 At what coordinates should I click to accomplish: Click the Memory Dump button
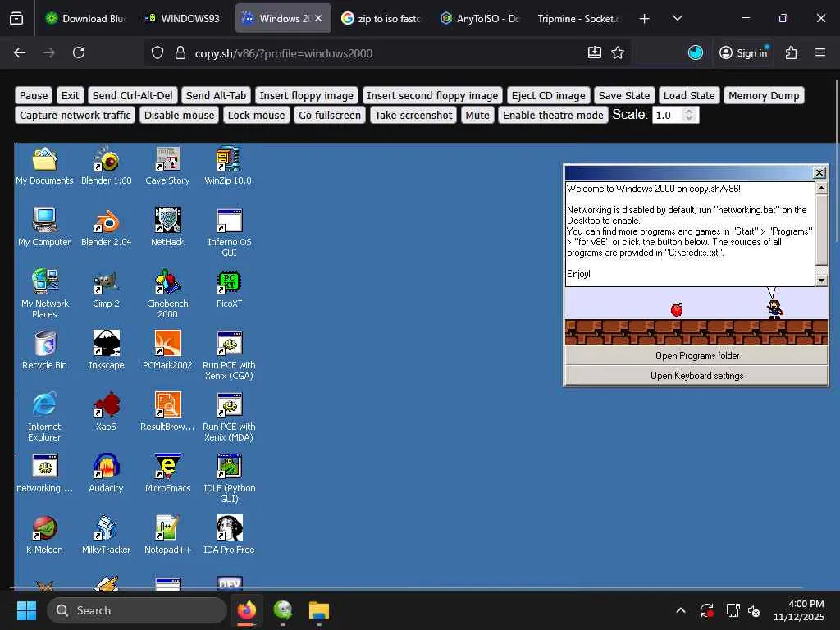click(x=764, y=95)
